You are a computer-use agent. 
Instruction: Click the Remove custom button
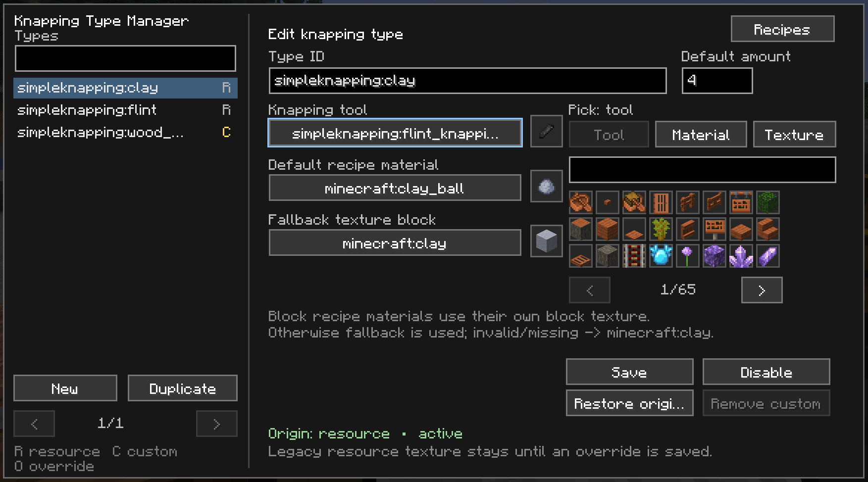coord(766,403)
